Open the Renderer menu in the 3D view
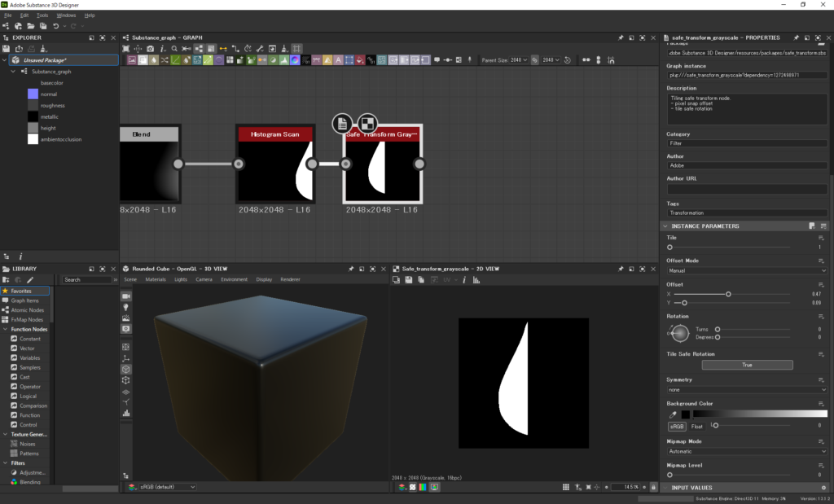Viewport: 834px width, 504px height. 290,279
